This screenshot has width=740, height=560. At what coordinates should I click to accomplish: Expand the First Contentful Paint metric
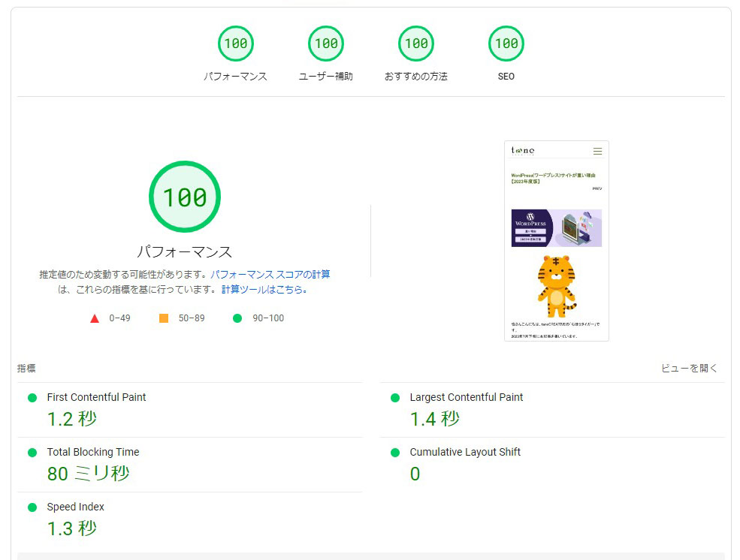point(96,397)
